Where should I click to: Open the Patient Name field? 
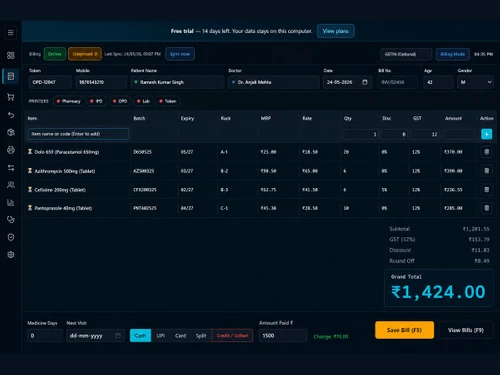pos(177,82)
